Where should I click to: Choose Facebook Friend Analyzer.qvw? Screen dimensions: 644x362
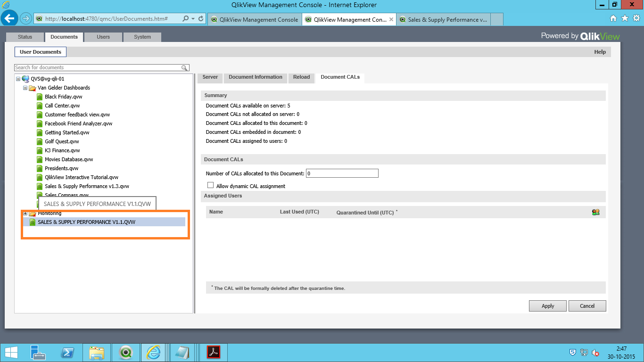[78, 123]
